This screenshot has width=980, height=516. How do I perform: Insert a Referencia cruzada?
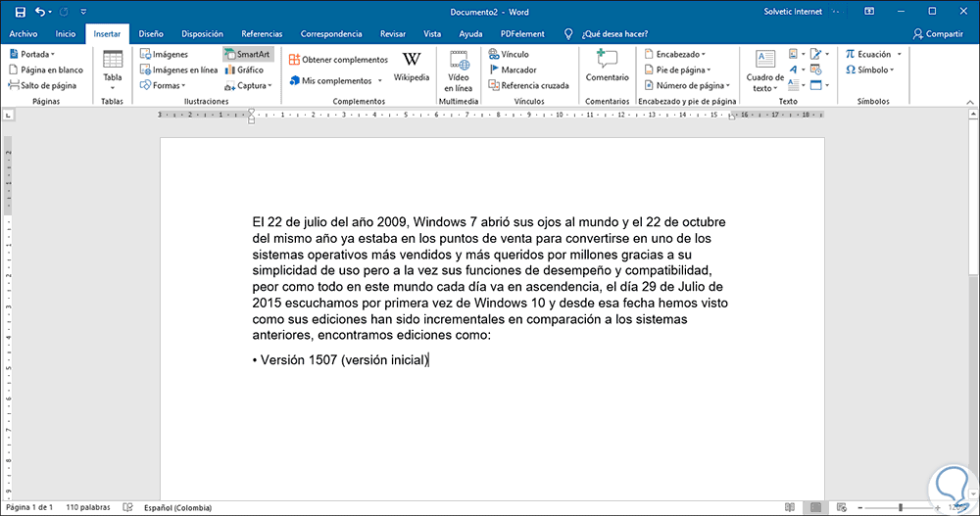coord(529,85)
